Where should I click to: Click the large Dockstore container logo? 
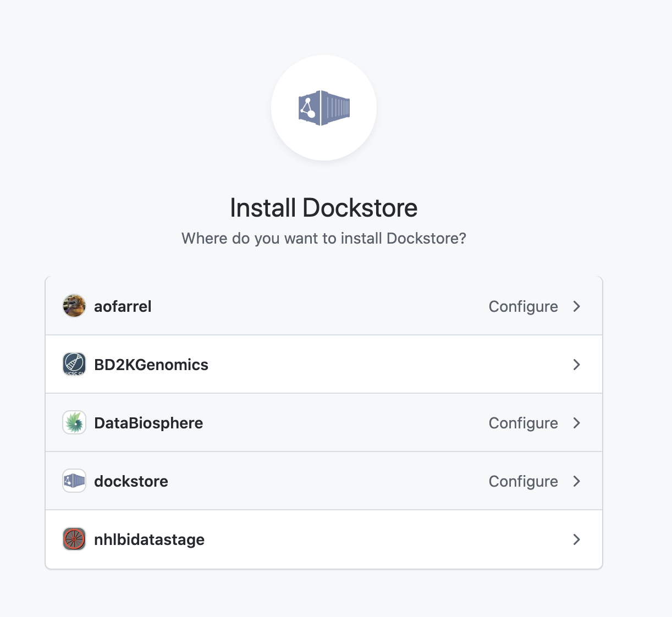[324, 108]
